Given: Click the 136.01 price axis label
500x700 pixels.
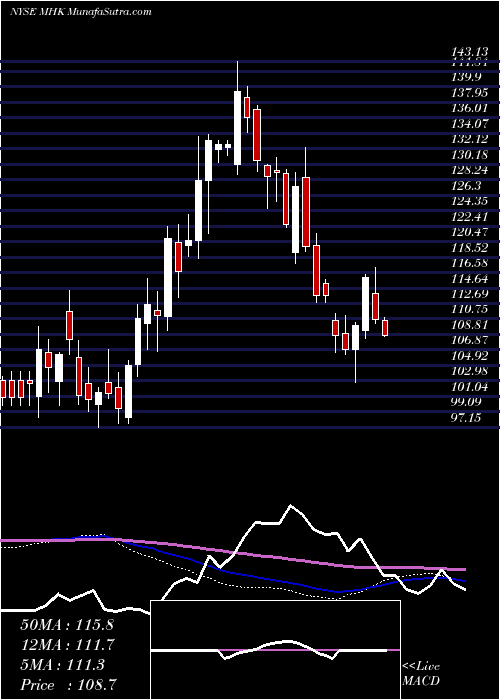Looking at the screenshot, I should pyautogui.click(x=471, y=108).
